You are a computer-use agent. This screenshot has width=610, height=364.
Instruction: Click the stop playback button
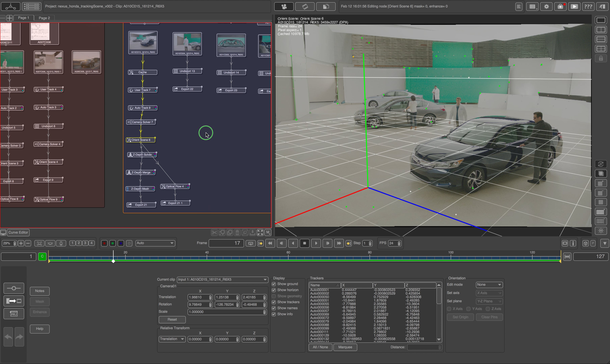[305, 243]
